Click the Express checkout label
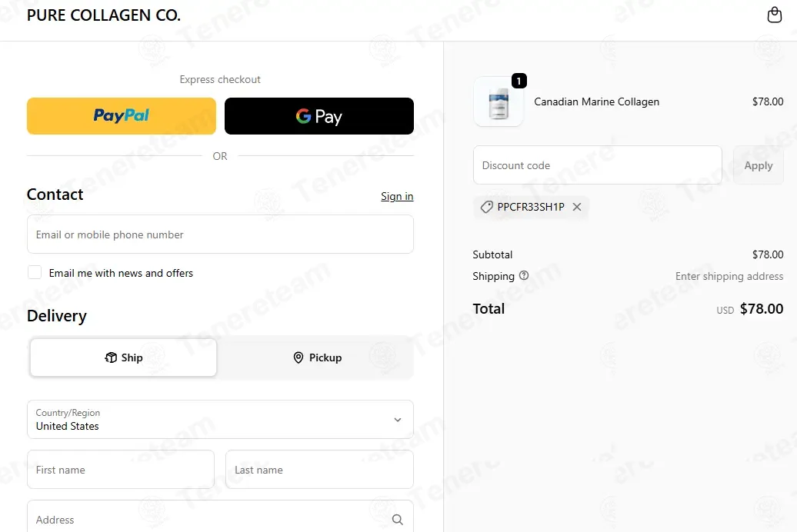Image resolution: width=797 pixels, height=532 pixels. [220, 79]
